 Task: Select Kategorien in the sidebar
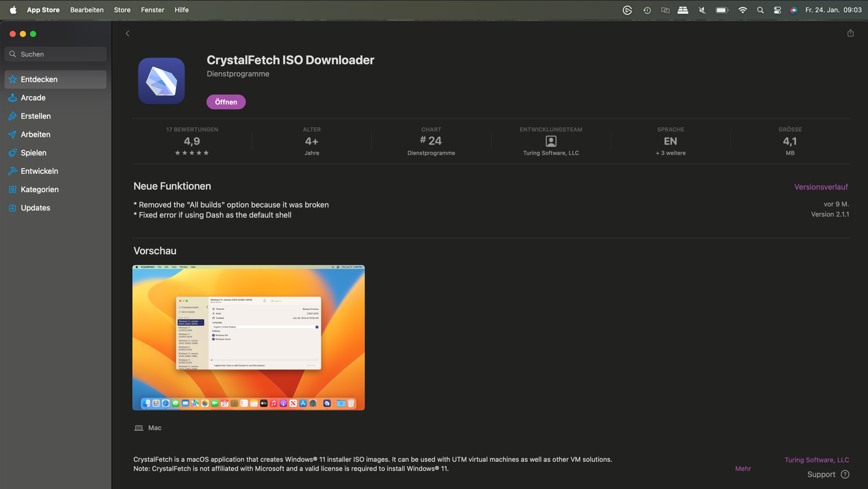point(55,189)
